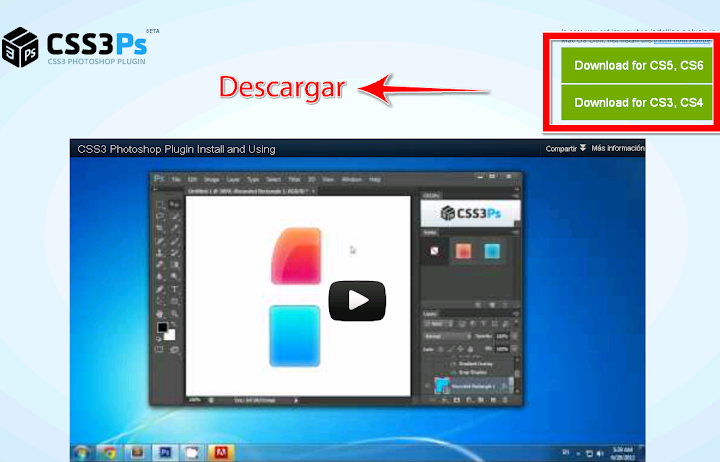Apply the blue style swatch in the Styles panel

tap(492, 251)
